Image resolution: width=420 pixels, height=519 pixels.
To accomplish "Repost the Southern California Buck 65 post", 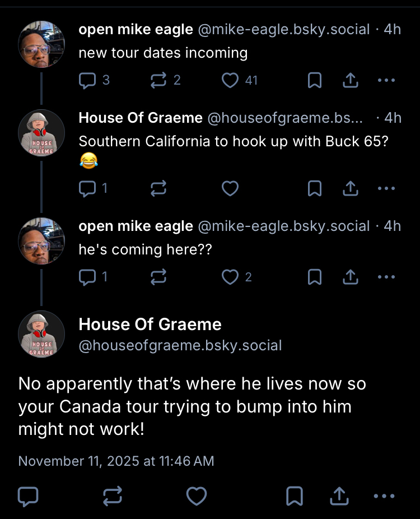I will [x=158, y=189].
